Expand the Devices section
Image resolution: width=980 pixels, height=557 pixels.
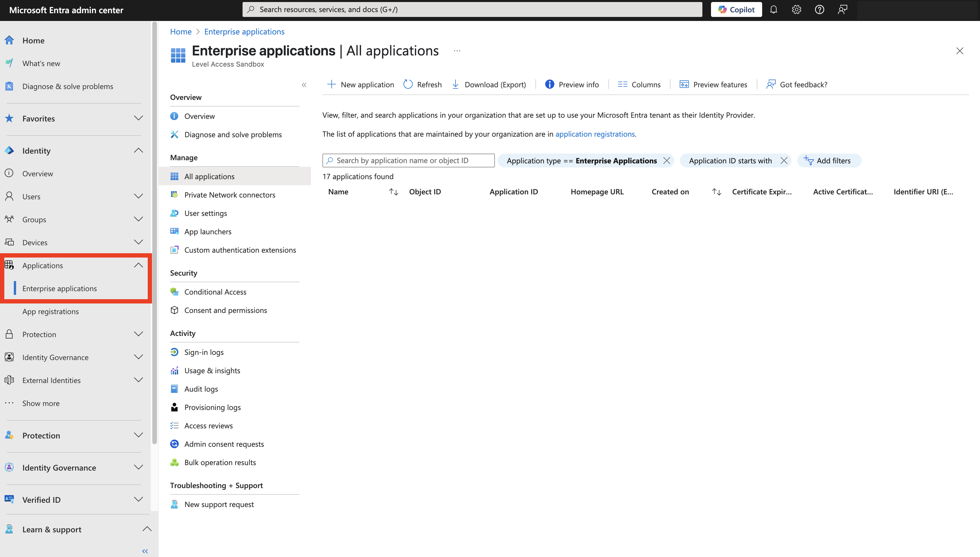pyautogui.click(x=138, y=242)
